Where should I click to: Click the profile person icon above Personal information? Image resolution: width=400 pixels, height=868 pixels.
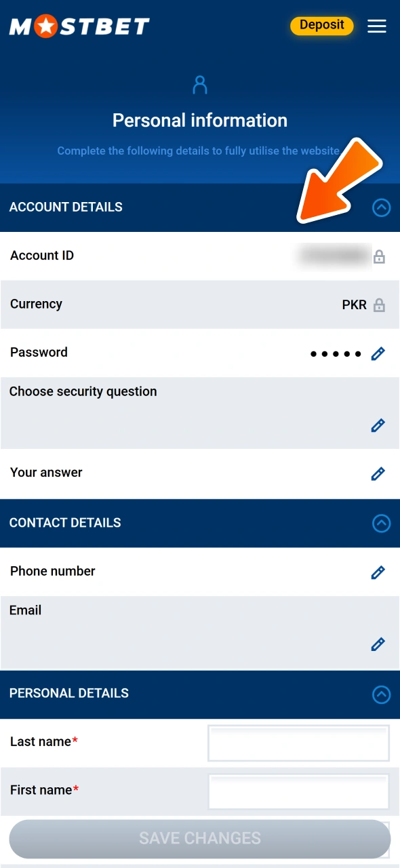[x=199, y=84]
